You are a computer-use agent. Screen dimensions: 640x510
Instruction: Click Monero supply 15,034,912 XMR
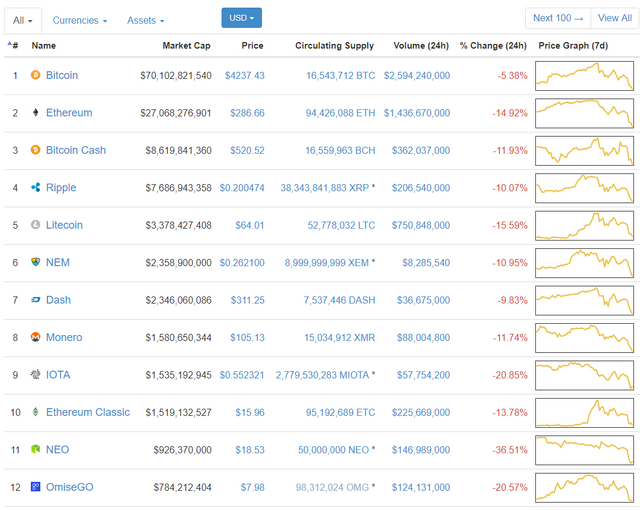point(340,338)
